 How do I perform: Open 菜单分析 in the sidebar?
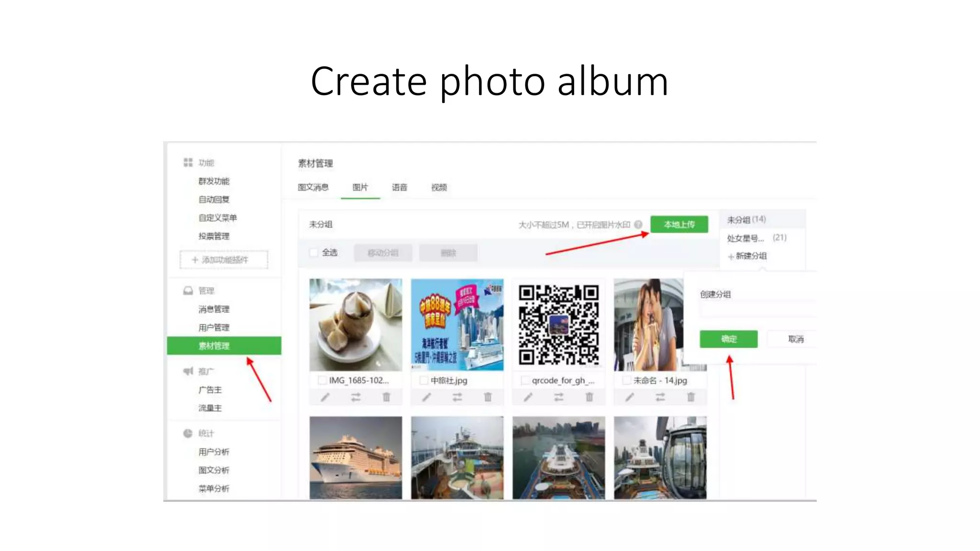coord(214,488)
